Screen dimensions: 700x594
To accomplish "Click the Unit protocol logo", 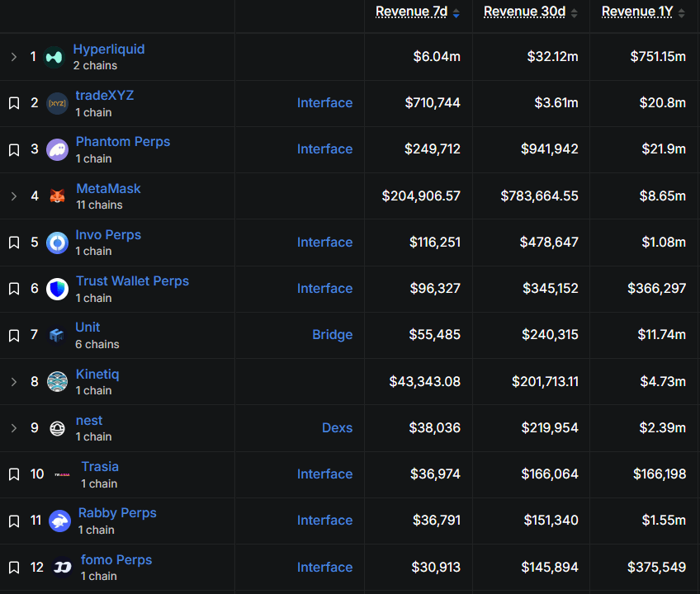I will [57, 335].
